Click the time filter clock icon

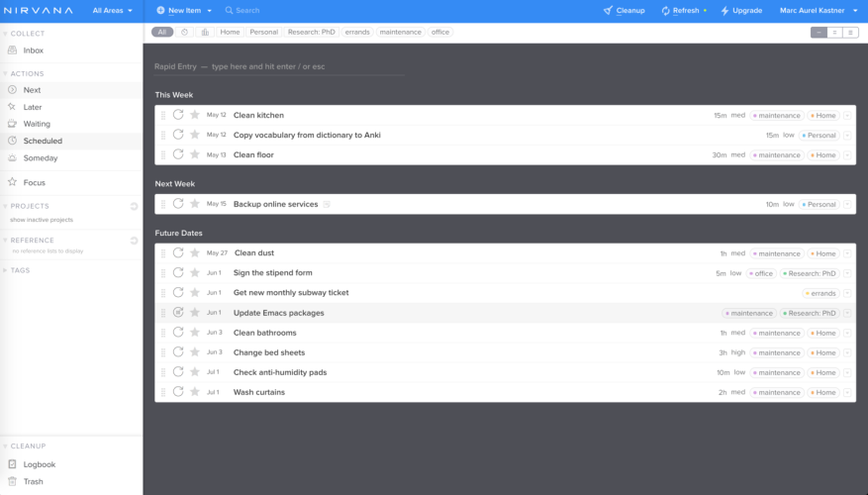coord(185,33)
